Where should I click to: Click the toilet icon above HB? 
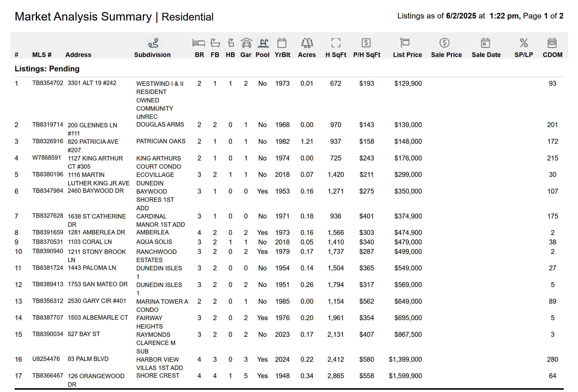click(x=231, y=43)
